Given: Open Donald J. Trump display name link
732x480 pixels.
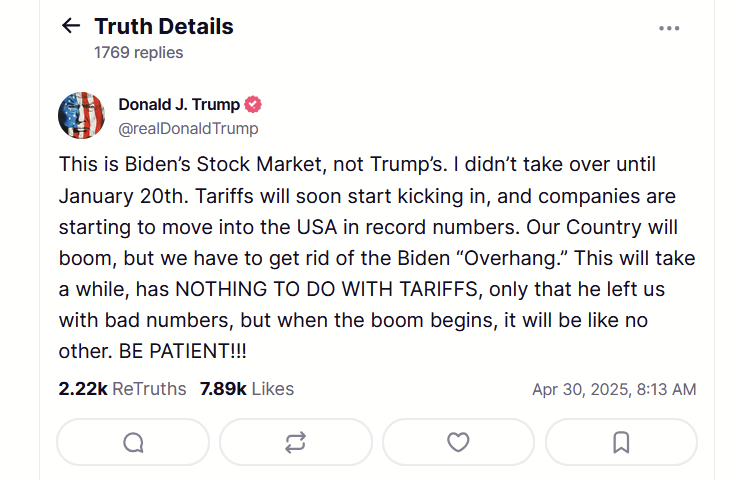Looking at the screenshot, I should [179, 104].
